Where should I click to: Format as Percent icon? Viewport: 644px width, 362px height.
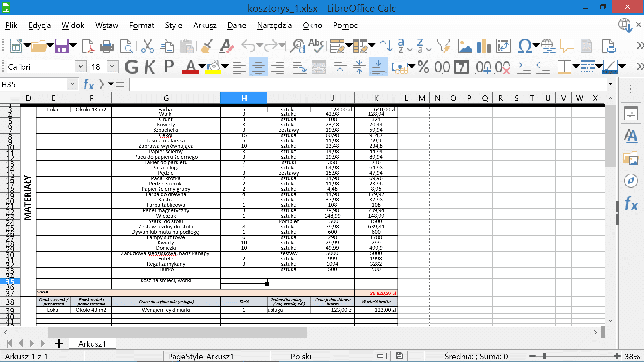(423, 67)
